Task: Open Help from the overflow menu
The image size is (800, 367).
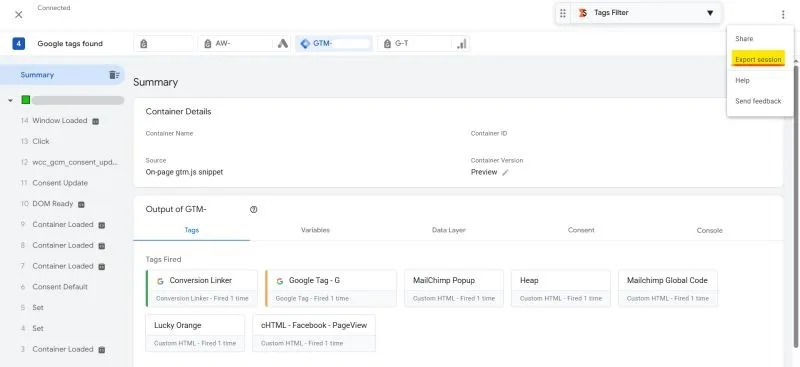Action: coord(742,81)
